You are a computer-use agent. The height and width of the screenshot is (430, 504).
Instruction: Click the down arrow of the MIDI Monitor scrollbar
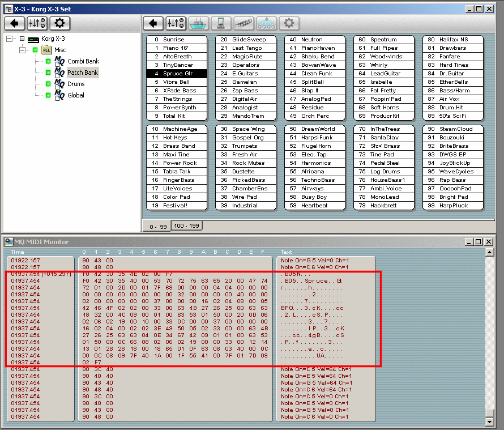pyautogui.click(x=489, y=422)
